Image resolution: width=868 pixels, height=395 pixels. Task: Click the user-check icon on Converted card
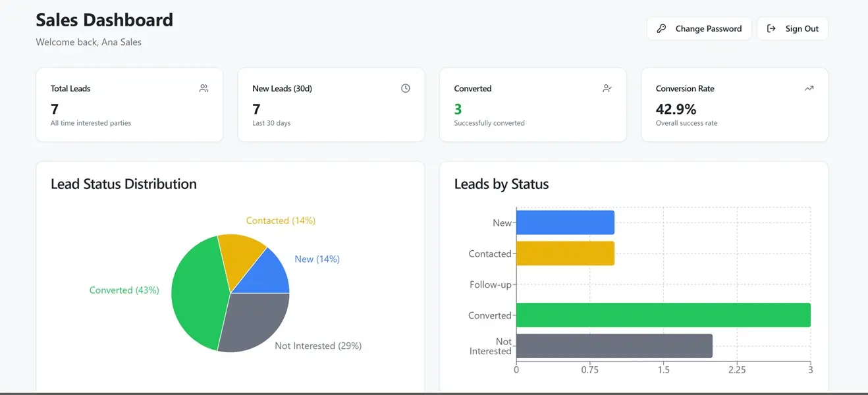pyautogui.click(x=607, y=88)
